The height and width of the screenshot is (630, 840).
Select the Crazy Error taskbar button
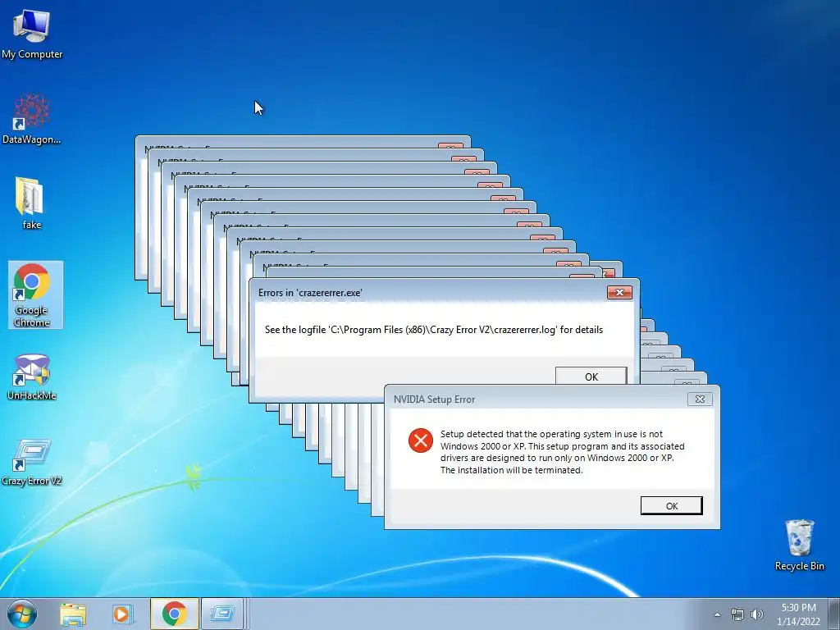tap(222, 614)
